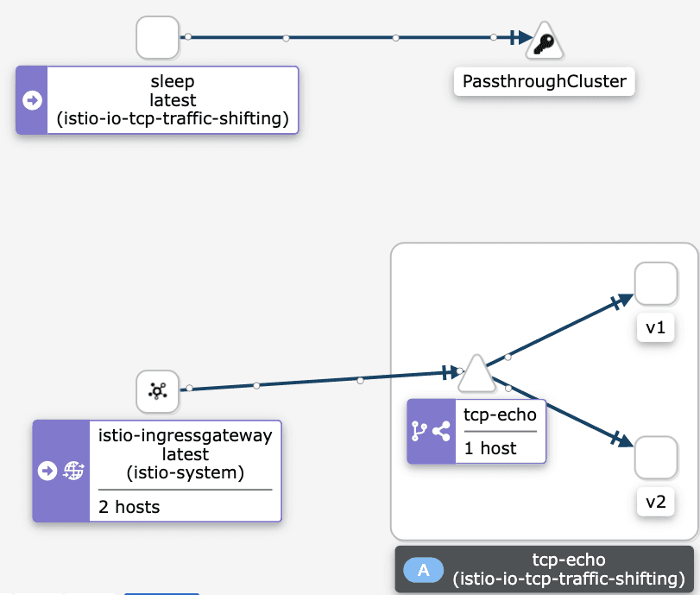Select the v1 workload node

(656, 284)
